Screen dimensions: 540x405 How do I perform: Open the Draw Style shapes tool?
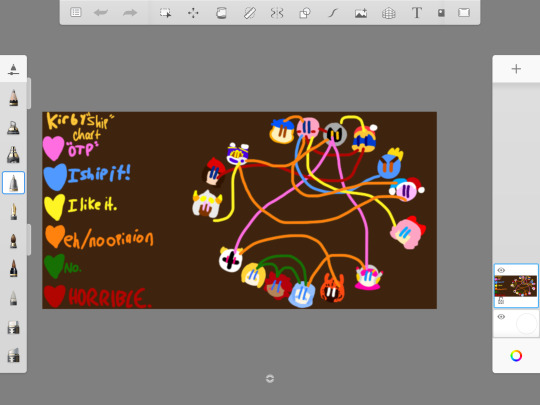[x=305, y=13]
